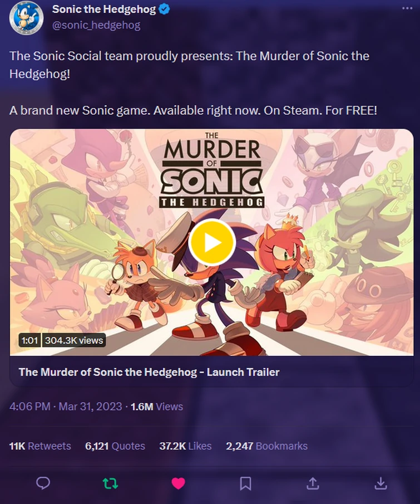Open Sonic the Hedgehog profile avatar
420x504 pixels.
(26, 17)
